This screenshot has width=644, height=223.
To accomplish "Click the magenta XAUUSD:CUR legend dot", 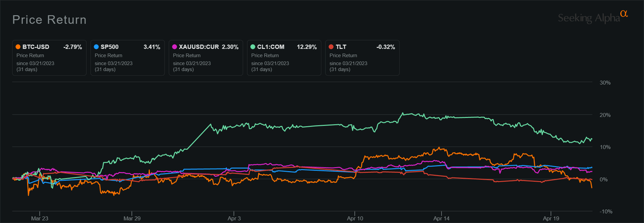I will click(x=175, y=47).
